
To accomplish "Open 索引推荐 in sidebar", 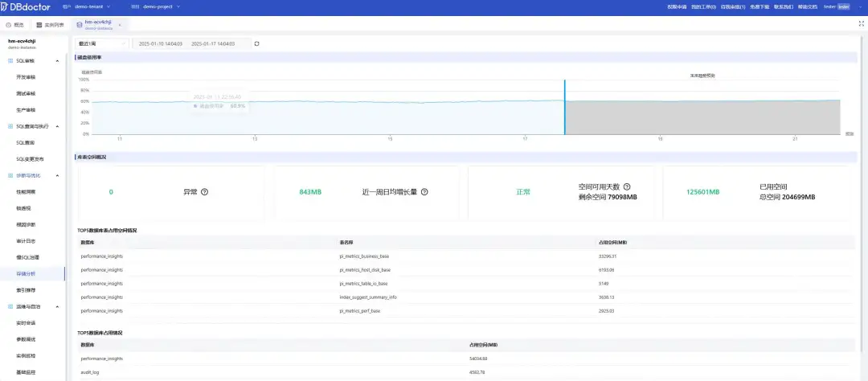I will (26, 290).
